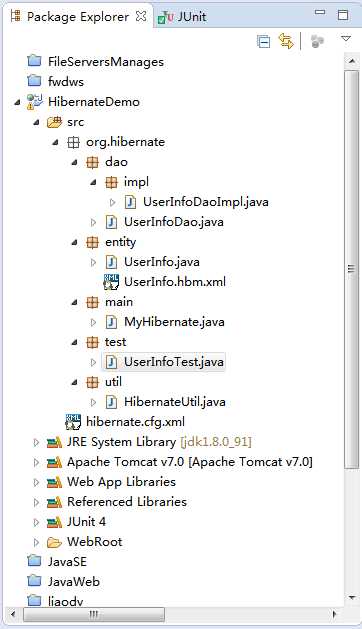Expand Referenced Libraries node
This screenshot has width=362, height=629.
pos(36,502)
